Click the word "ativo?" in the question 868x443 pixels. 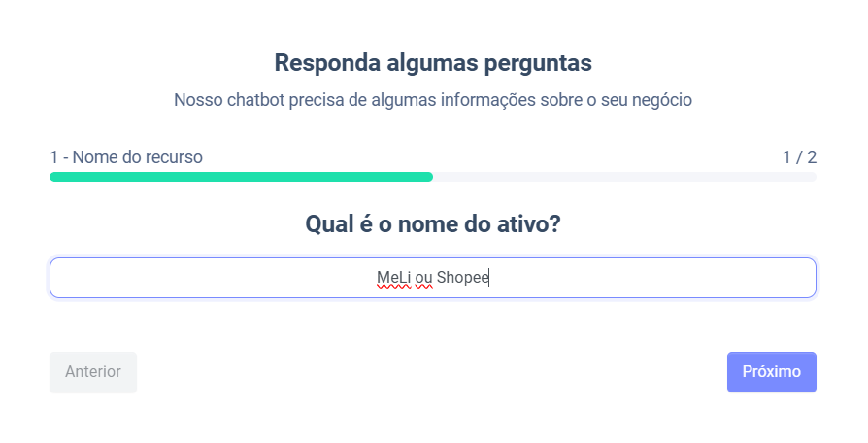click(528, 224)
